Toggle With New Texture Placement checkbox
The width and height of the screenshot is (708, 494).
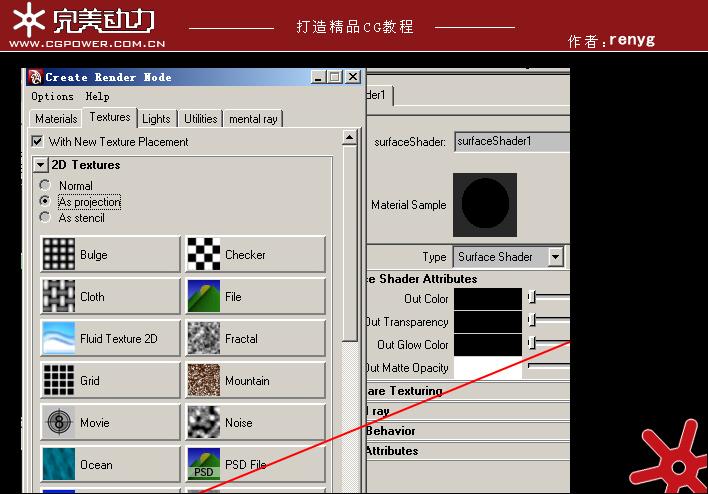point(37,141)
